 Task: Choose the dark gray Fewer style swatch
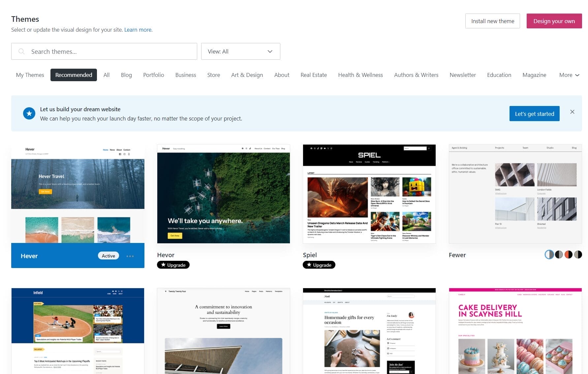point(559,255)
